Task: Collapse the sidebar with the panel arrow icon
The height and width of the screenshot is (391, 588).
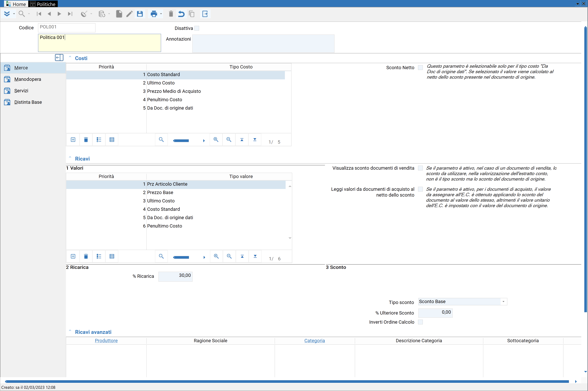Action: [59, 58]
